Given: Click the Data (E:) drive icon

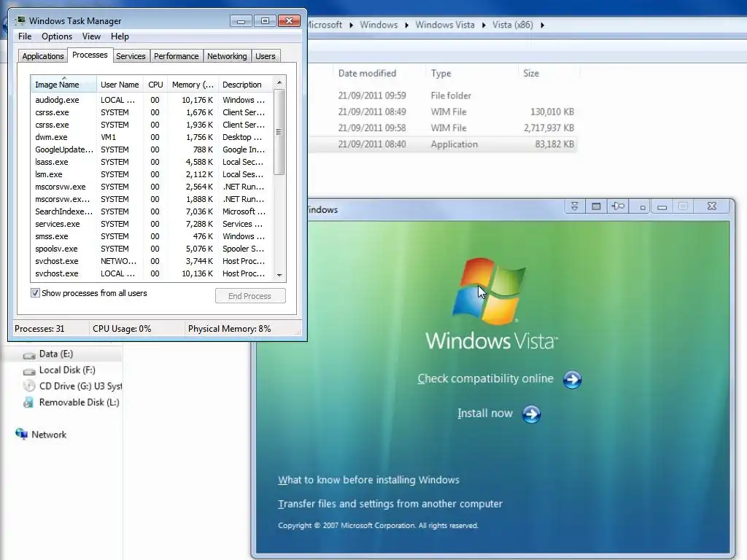Looking at the screenshot, I should [29, 355].
